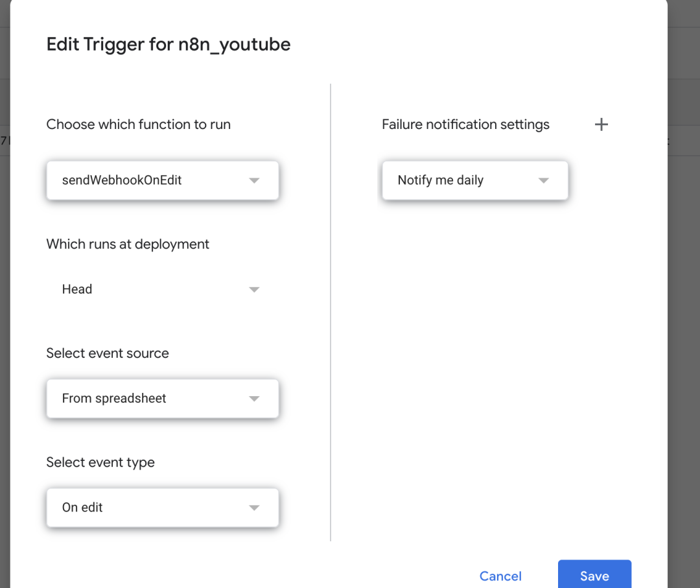Open event type selector showing On edit text
700x588 pixels.
pyautogui.click(x=82, y=508)
